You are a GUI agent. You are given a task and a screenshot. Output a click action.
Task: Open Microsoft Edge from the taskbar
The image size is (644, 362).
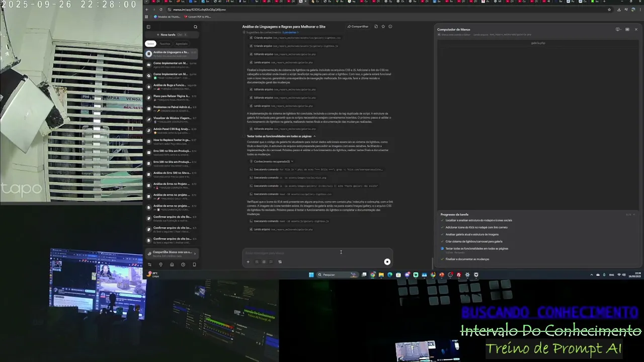389,275
